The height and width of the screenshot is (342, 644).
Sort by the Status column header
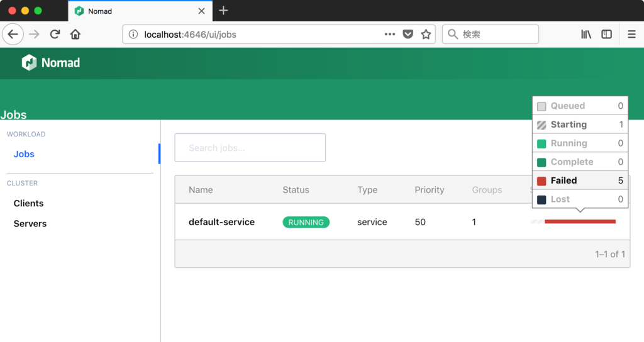296,190
